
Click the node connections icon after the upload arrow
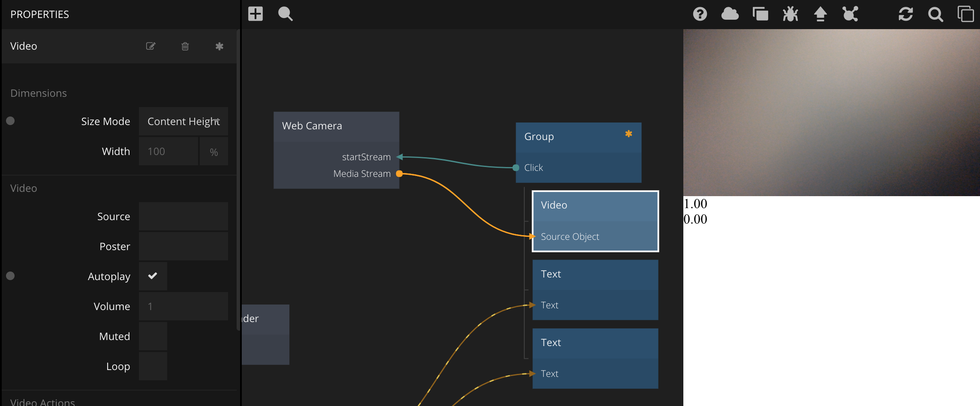(850, 14)
